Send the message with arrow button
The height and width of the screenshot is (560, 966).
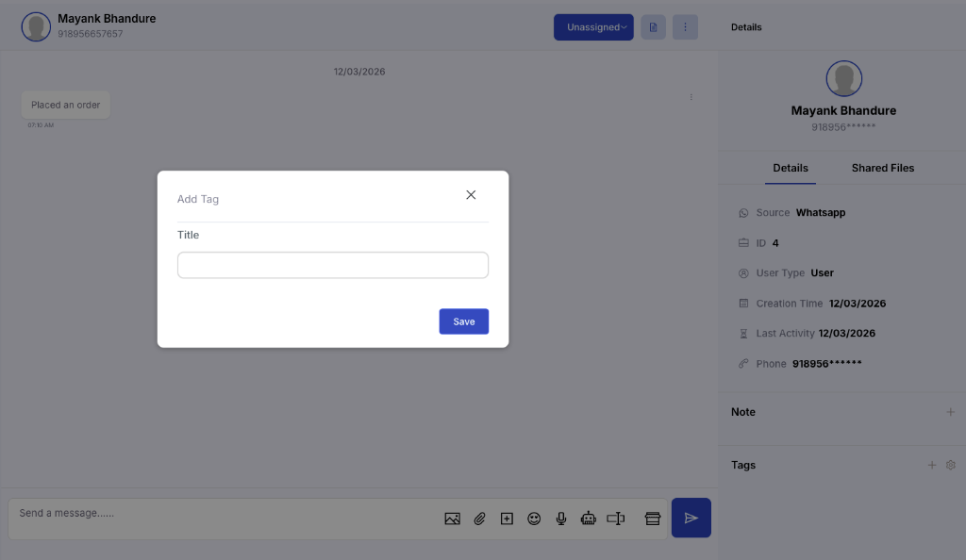691,518
